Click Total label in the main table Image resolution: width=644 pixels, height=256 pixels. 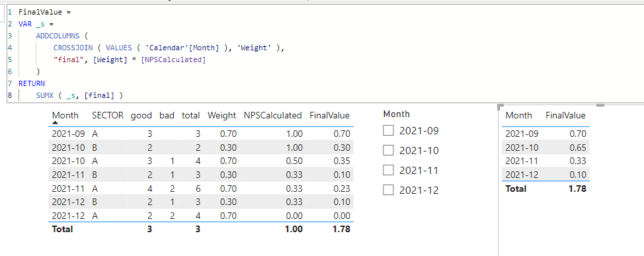pyautogui.click(x=62, y=229)
